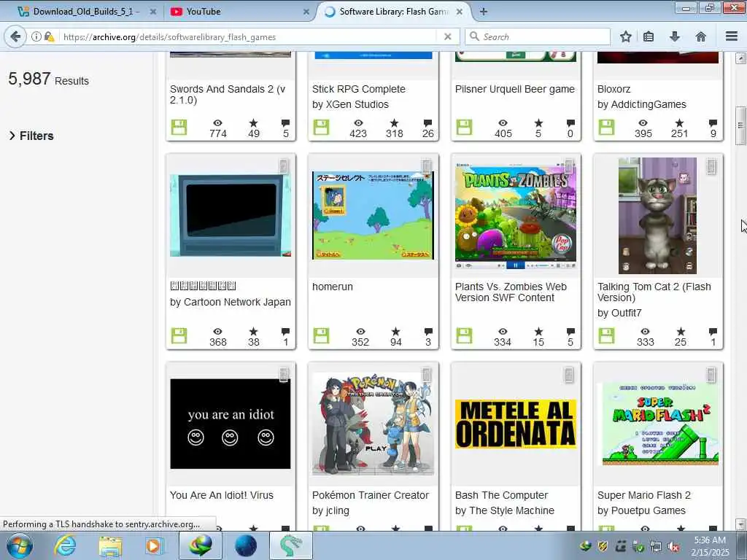Click the floppy icon on homerun card

tap(321, 335)
